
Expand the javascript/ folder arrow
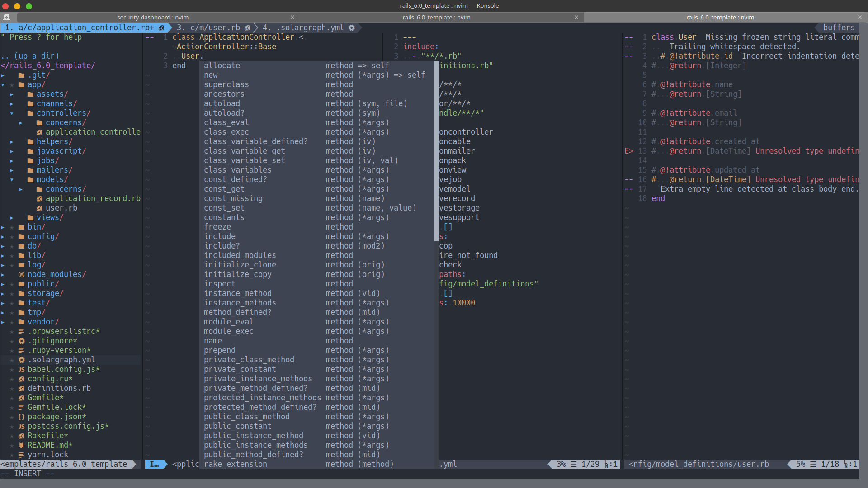[x=12, y=151]
